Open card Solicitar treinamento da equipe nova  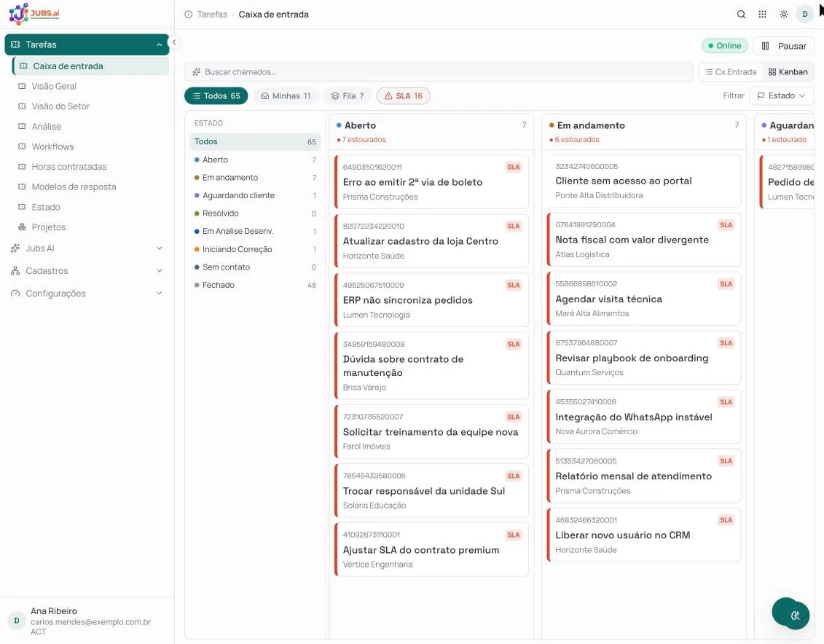click(x=431, y=431)
